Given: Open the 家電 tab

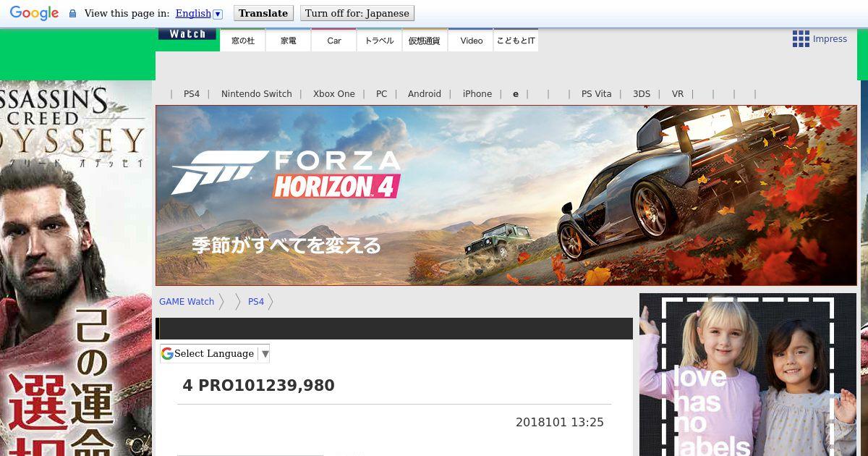Looking at the screenshot, I should (289, 41).
